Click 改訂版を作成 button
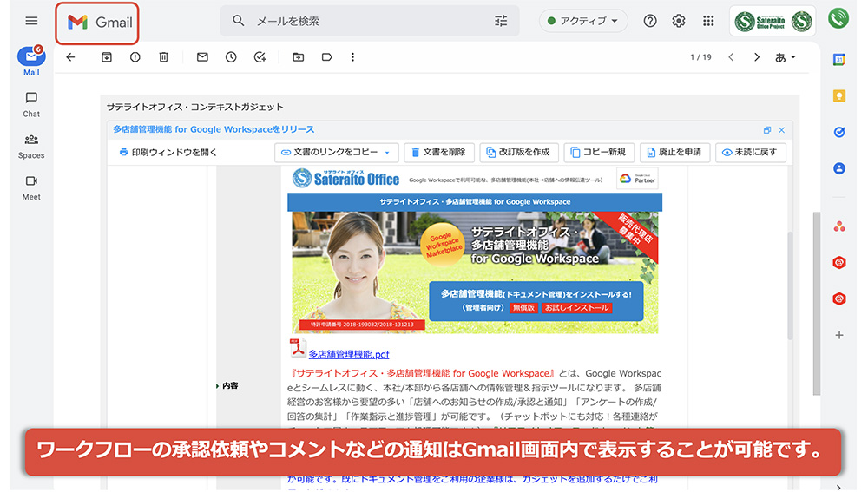This screenshot has width=868, height=492. [x=519, y=152]
